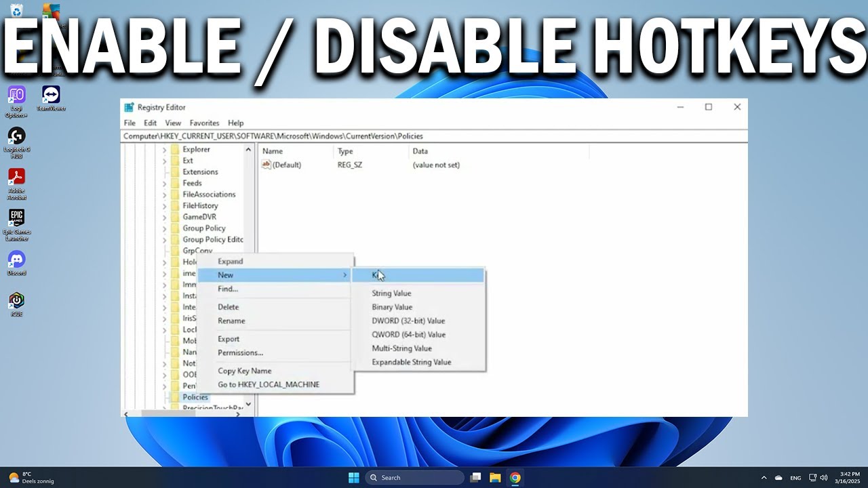
Task: Open the weather widget on taskbar
Action: pyautogui.click(x=31, y=478)
